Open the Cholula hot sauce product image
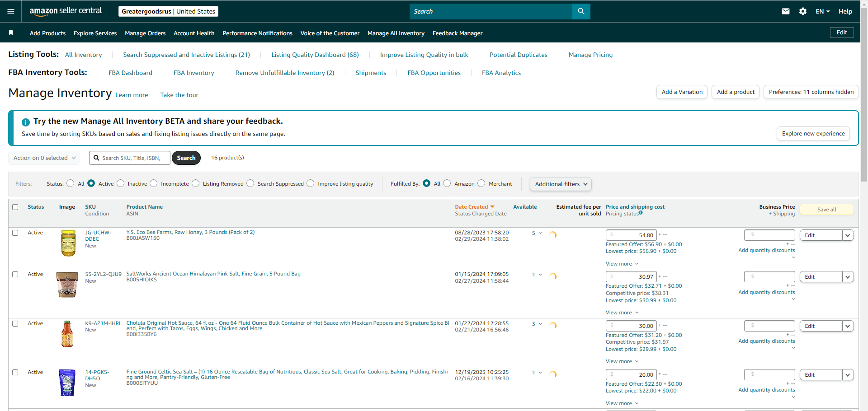Image resolution: width=868 pixels, height=411 pixels. [x=67, y=334]
